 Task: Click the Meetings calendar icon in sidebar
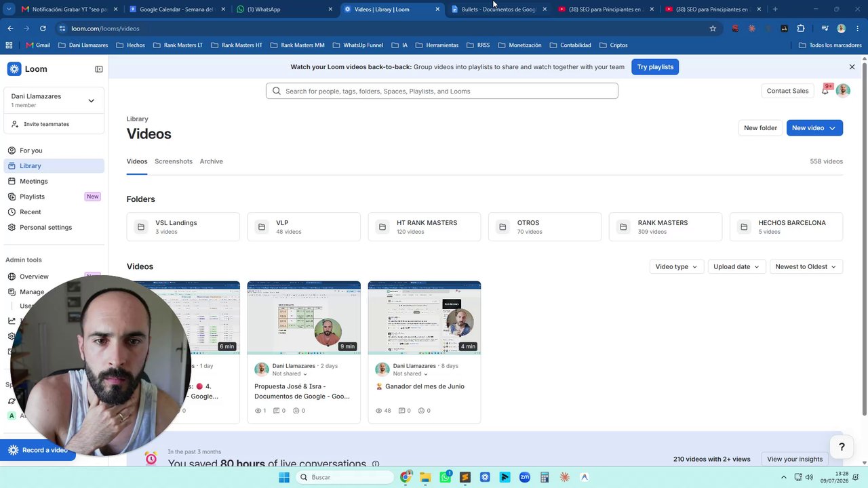coord(12,181)
